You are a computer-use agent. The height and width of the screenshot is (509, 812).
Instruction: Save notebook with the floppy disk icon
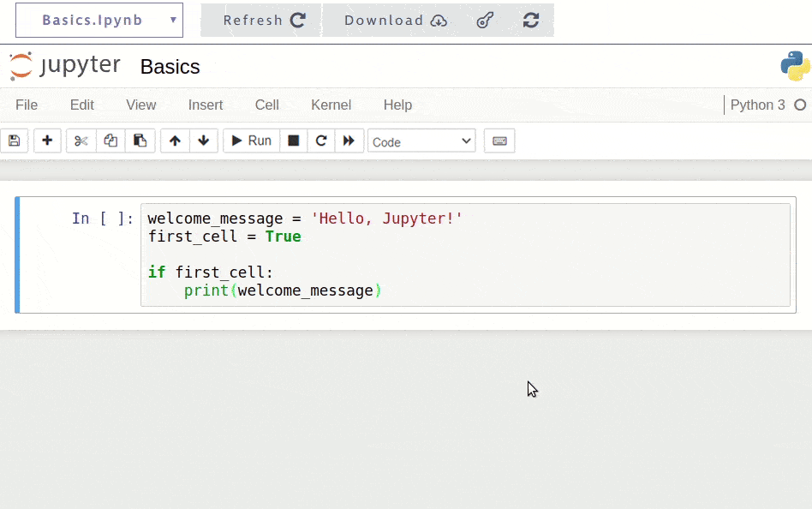pos(14,141)
